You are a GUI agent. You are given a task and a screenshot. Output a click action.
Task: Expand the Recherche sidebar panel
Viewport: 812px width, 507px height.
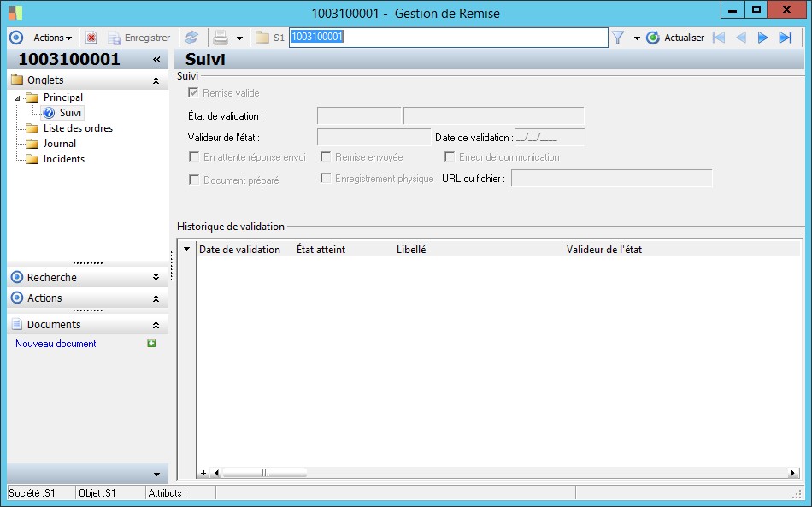[x=156, y=277]
